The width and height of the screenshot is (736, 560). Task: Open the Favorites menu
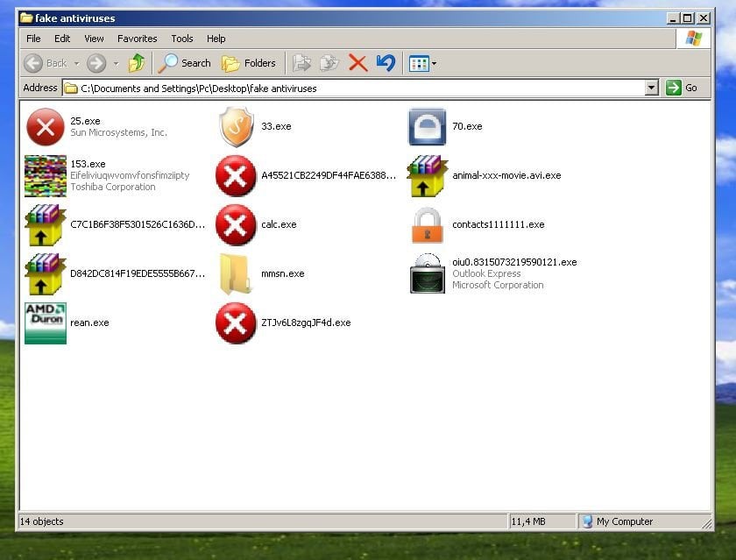137,39
